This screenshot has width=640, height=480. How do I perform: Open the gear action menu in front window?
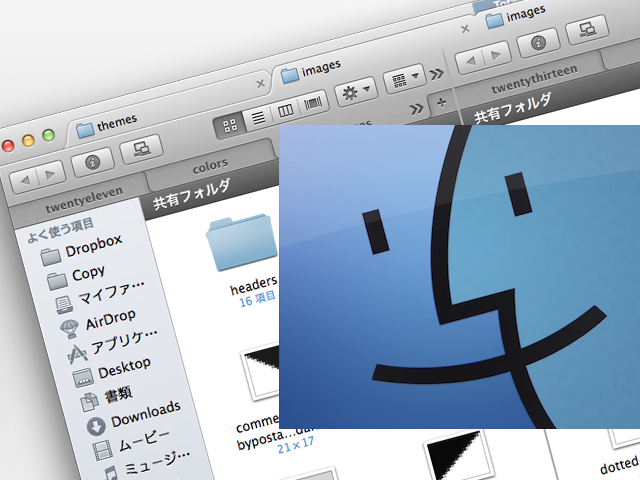click(x=355, y=91)
